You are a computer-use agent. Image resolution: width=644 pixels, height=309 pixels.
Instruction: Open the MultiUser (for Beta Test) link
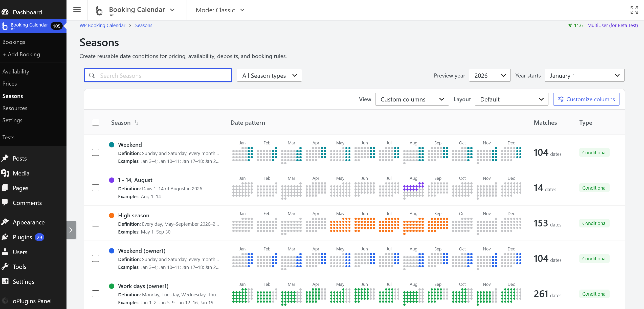[x=613, y=25]
